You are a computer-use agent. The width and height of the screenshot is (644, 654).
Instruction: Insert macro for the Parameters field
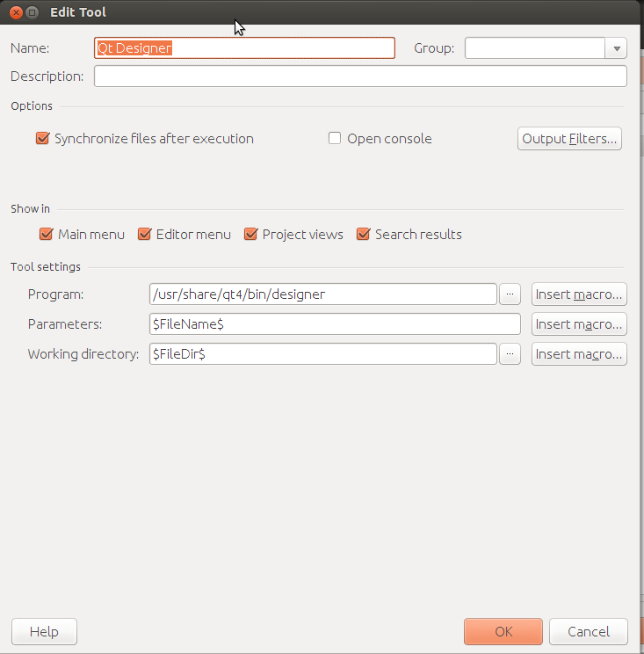tap(579, 324)
